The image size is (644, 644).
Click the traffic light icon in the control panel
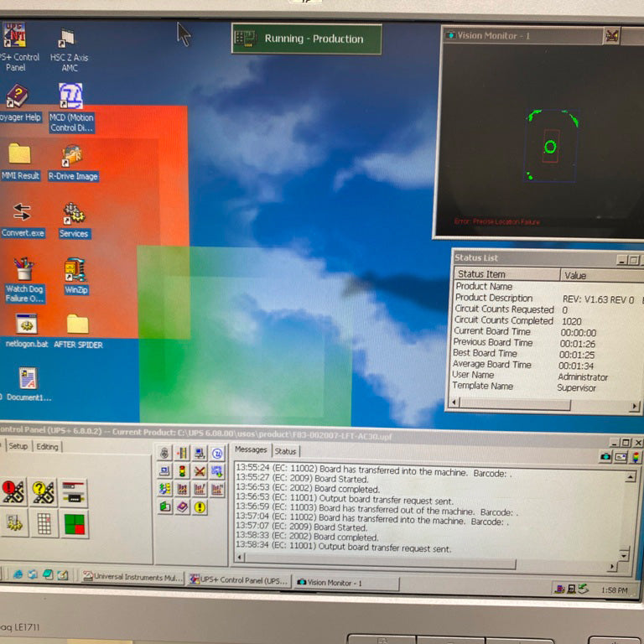pos(182,470)
